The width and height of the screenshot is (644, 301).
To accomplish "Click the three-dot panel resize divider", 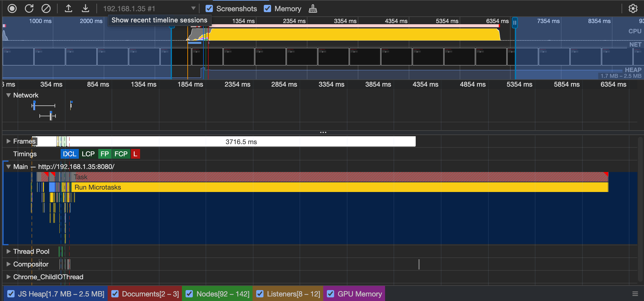I will click(323, 132).
